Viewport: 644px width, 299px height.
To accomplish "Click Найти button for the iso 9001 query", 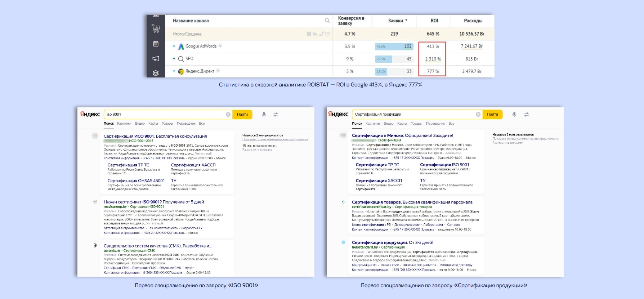I will pyautogui.click(x=242, y=115).
